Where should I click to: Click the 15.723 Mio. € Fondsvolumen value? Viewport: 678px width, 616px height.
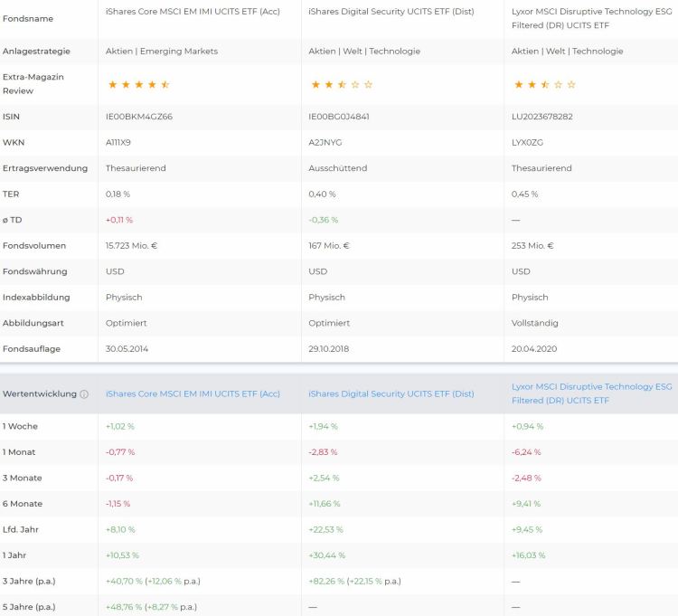[133, 245]
